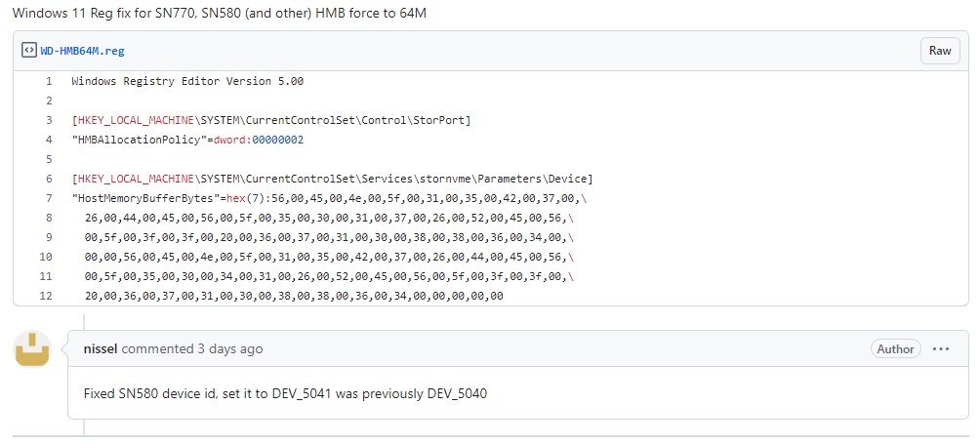Click the code file icon beside WD-HMB64M.reg
The width and height of the screenshot is (980, 445).
click(28, 51)
